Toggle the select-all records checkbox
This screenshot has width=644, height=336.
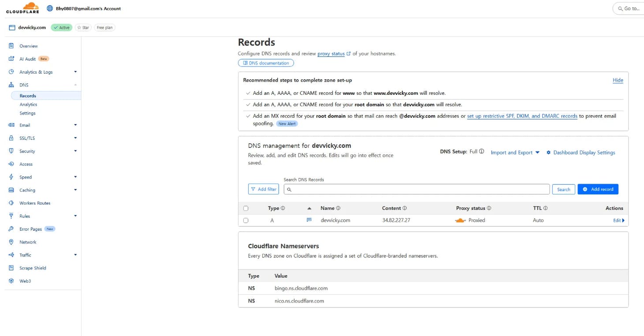point(246,209)
